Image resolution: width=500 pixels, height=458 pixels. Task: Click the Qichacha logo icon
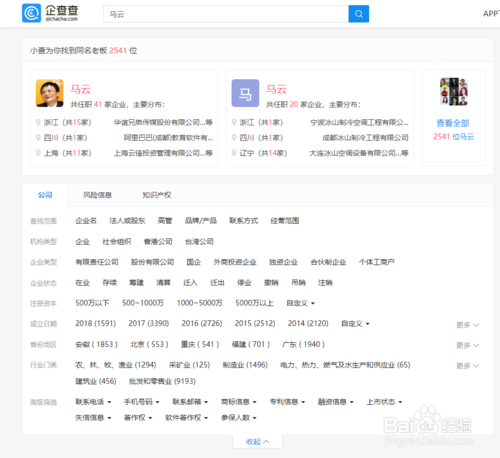pyautogui.click(x=31, y=13)
